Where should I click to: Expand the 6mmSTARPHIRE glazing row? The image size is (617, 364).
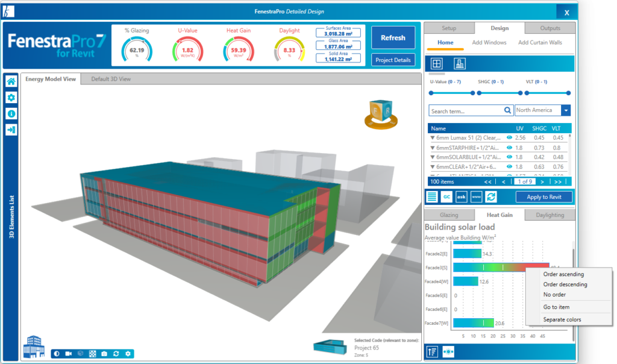[433, 148]
